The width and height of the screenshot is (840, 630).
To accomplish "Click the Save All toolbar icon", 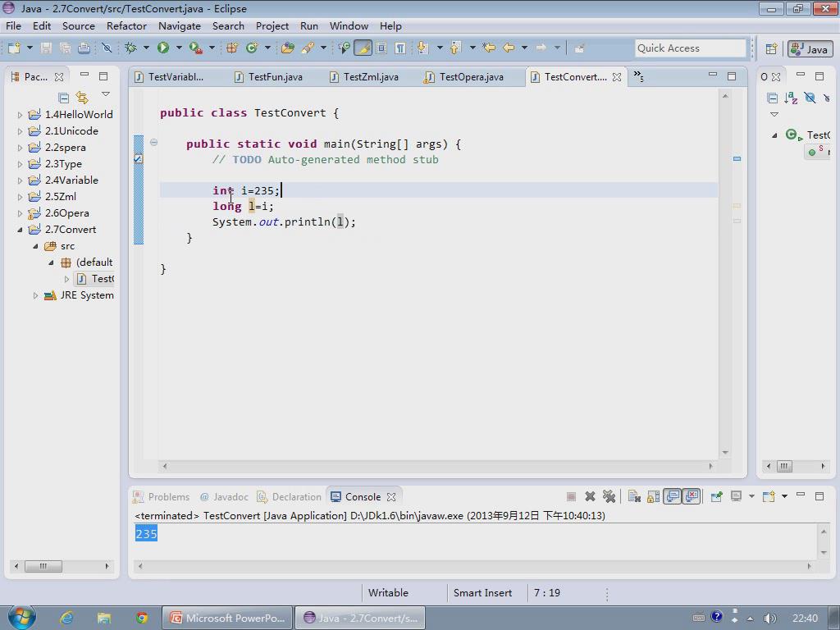I will (x=65, y=48).
